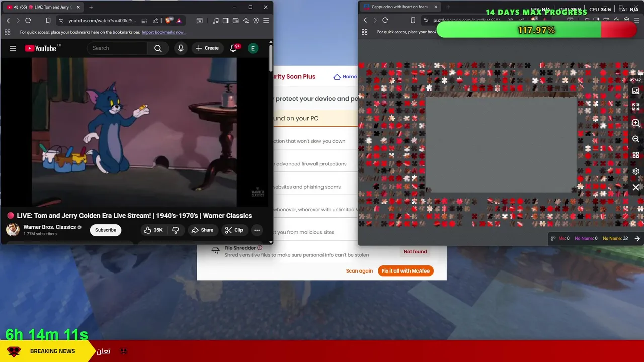Search with voice microphone icon

click(181, 48)
